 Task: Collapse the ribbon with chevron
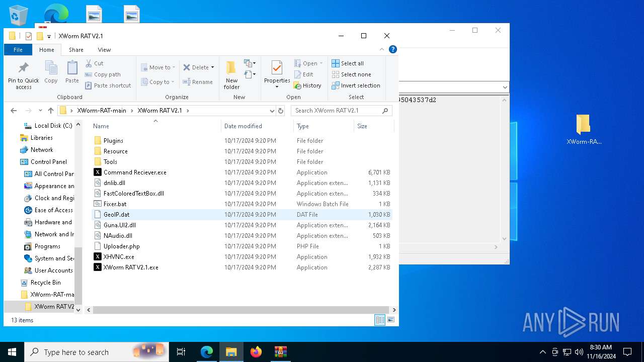[x=382, y=49]
